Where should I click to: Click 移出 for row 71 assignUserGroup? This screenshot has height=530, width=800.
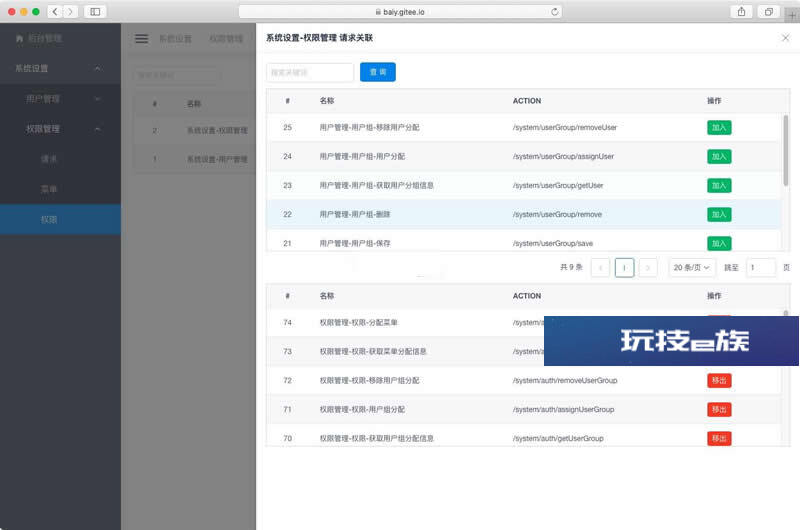[719, 410]
